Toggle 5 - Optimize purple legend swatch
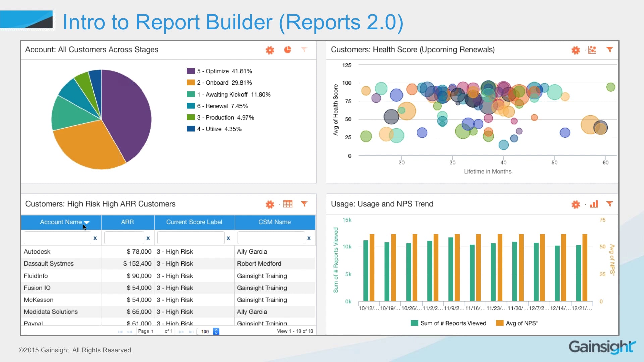This screenshot has width=644, height=362. [x=191, y=71]
